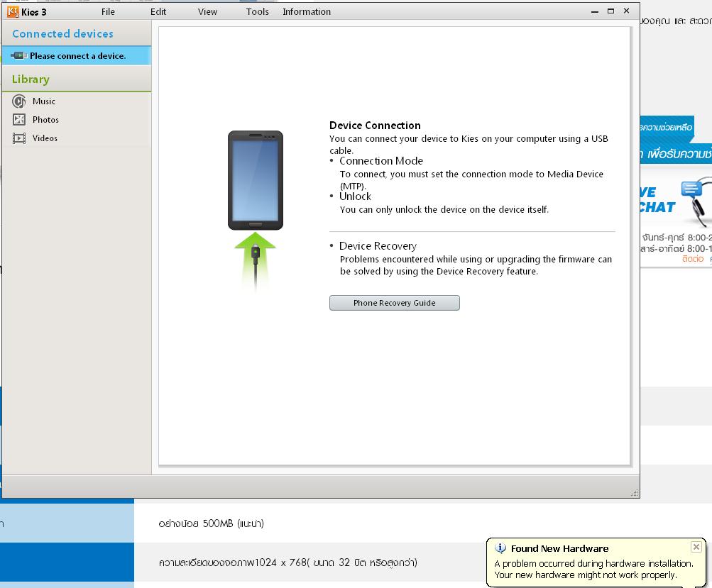Close the Found New Hardware balloon

(x=696, y=547)
